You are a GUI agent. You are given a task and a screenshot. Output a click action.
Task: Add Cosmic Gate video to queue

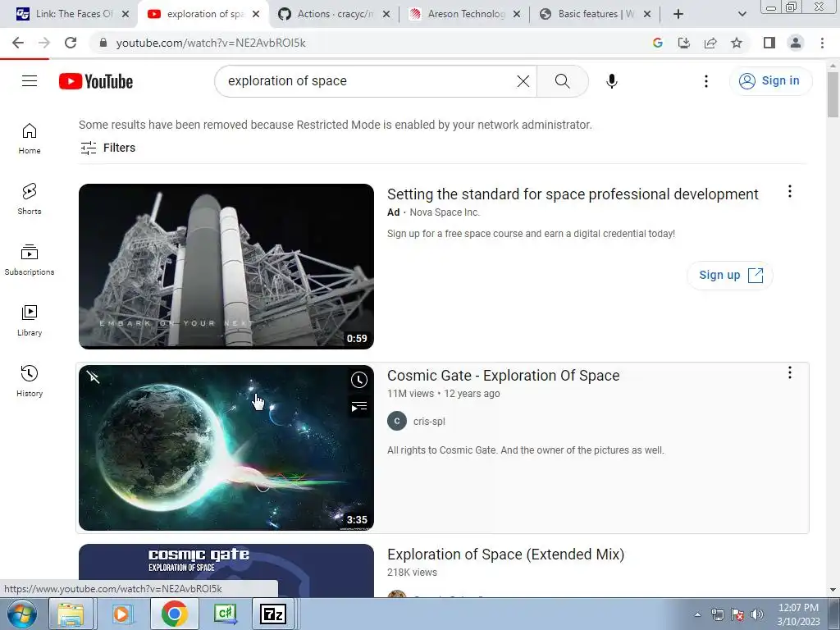(x=359, y=407)
